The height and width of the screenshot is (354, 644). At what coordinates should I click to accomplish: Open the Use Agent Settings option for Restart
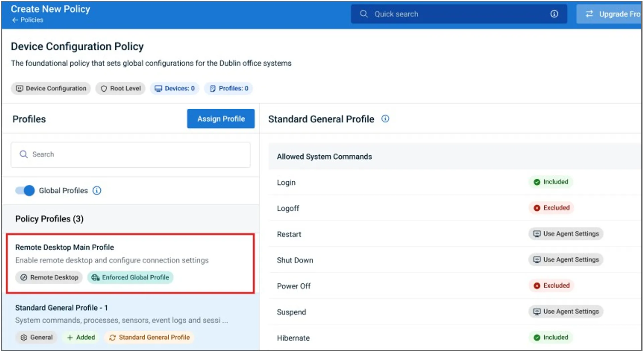tap(566, 234)
